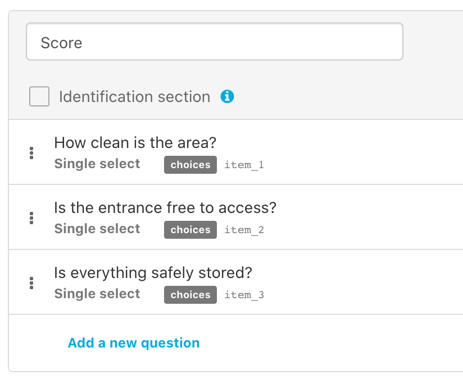Open choices badge for item_3
The height and width of the screenshot is (380, 463).
click(x=190, y=295)
